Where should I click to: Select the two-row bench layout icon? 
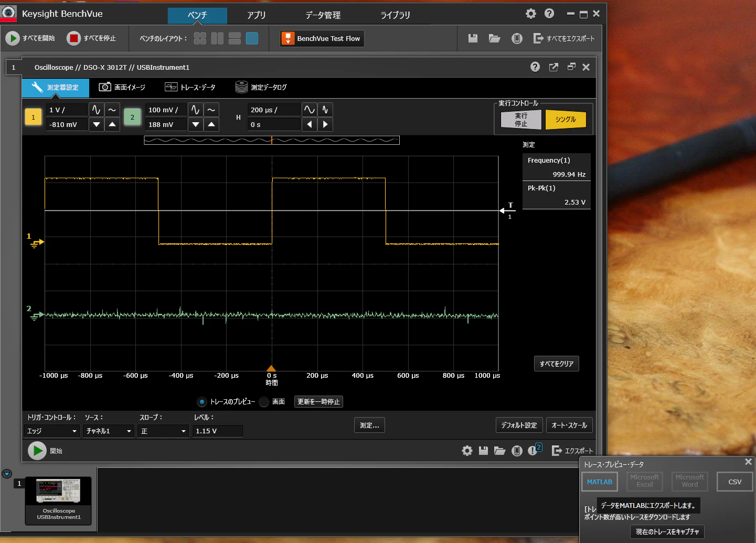(x=235, y=38)
